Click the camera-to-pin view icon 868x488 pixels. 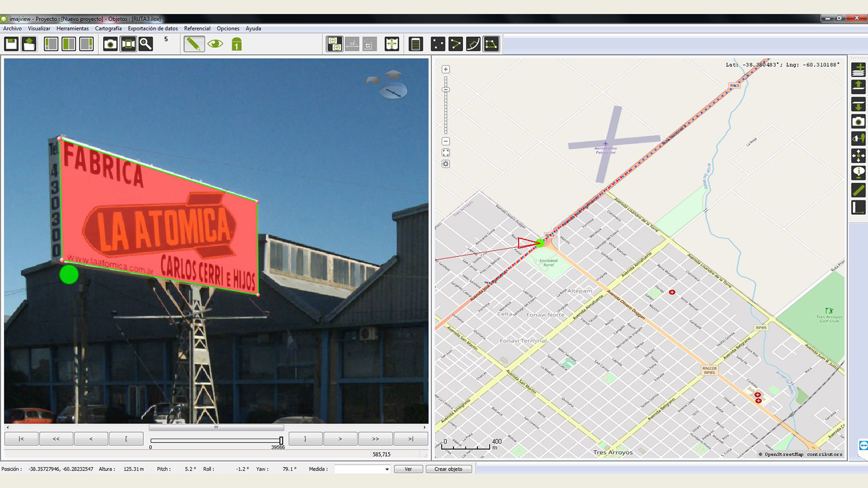click(x=859, y=139)
